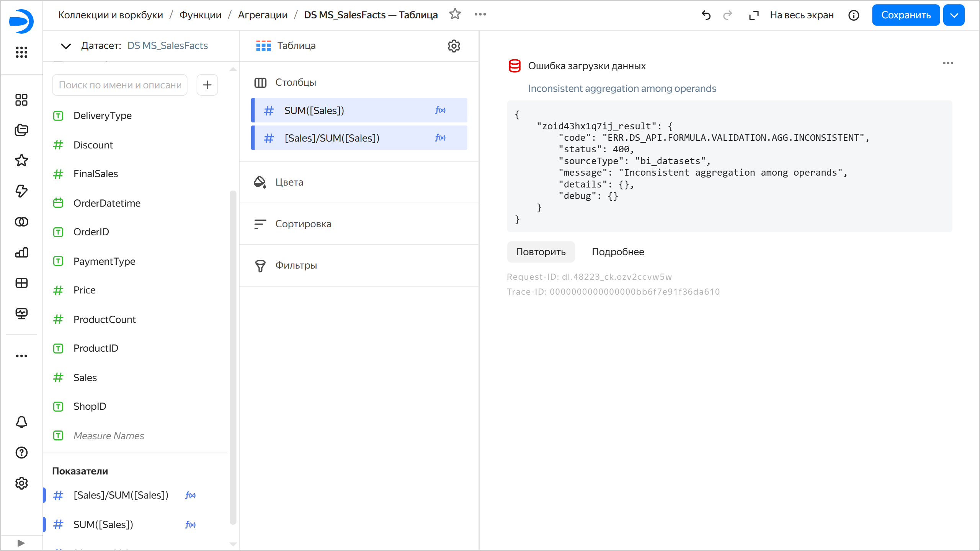980x551 pixels.
Task: Click the undo arrow icon
Action: coord(706,15)
